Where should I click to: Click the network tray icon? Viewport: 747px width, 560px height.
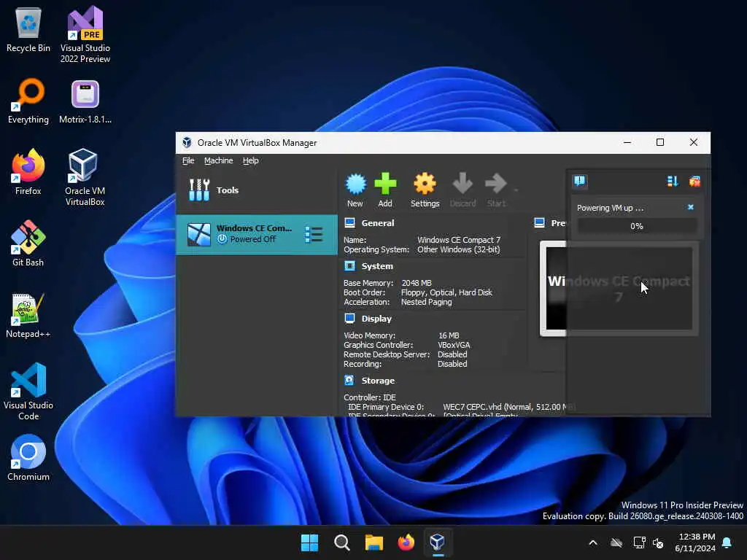pyautogui.click(x=639, y=542)
